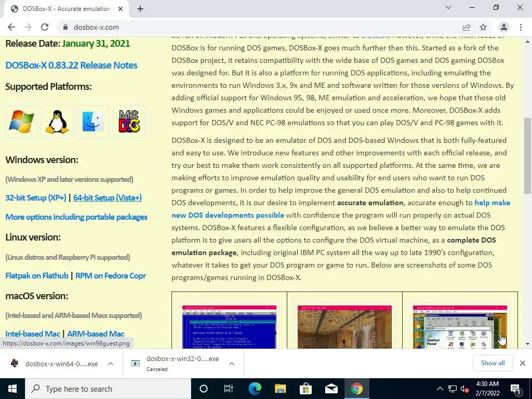Click the scrollbar up arrow

tap(528, 42)
